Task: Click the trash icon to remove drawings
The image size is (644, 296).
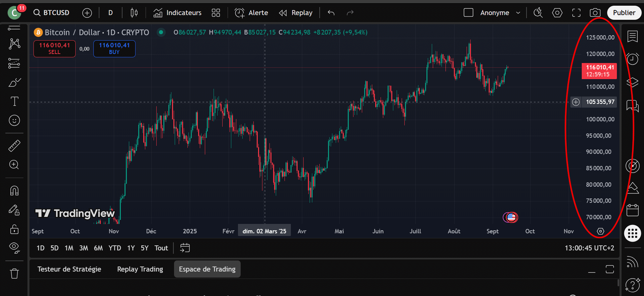Action: click(x=14, y=274)
